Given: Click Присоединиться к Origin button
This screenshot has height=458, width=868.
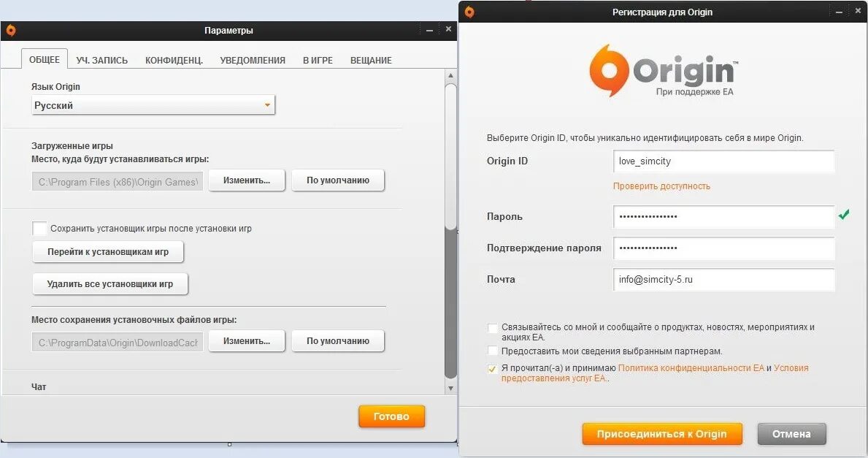Looking at the screenshot, I should [x=662, y=434].
